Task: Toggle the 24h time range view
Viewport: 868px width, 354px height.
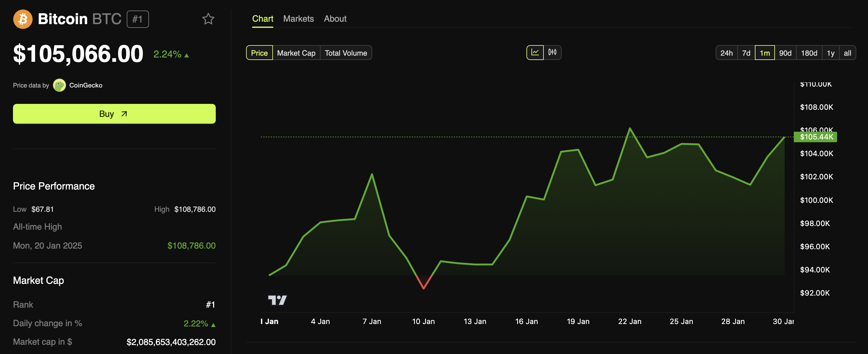Action: click(x=726, y=52)
